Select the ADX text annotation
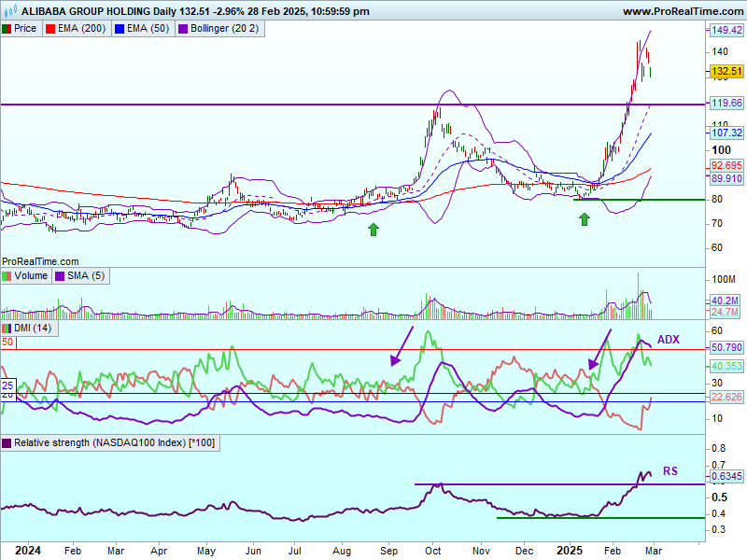The height and width of the screenshot is (560, 747). pos(669,339)
